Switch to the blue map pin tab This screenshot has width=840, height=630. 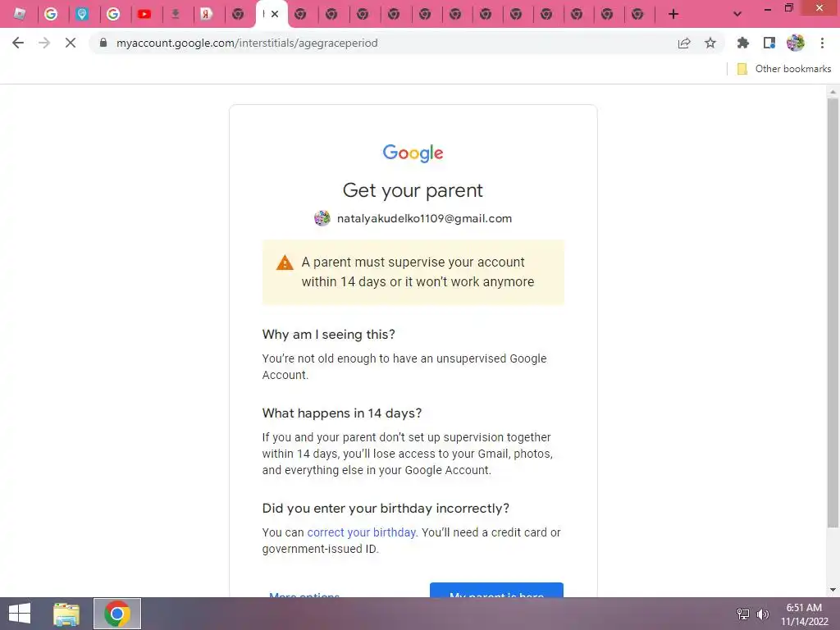click(x=82, y=14)
